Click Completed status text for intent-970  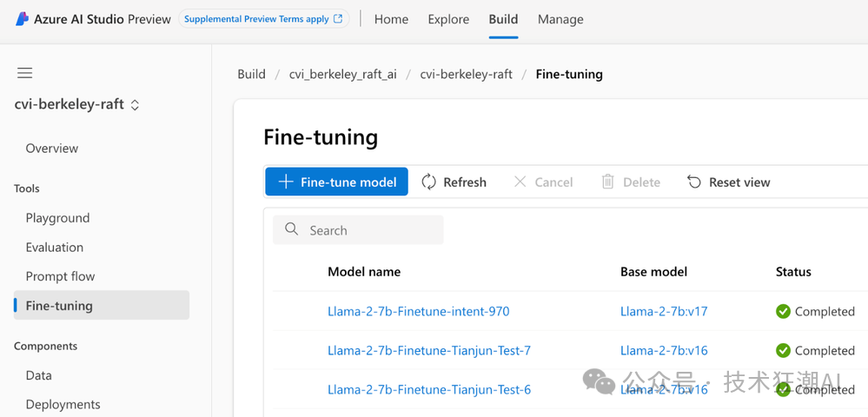(x=825, y=312)
